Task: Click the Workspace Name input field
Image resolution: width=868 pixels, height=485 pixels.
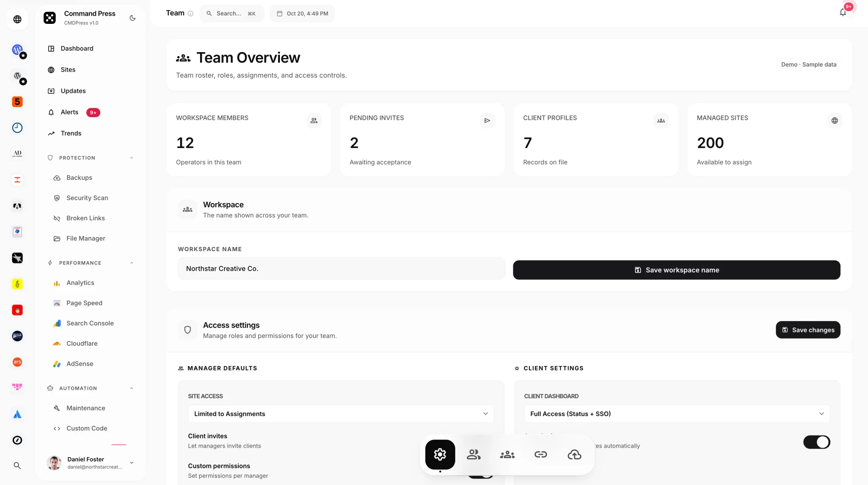Action: click(342, 269)
